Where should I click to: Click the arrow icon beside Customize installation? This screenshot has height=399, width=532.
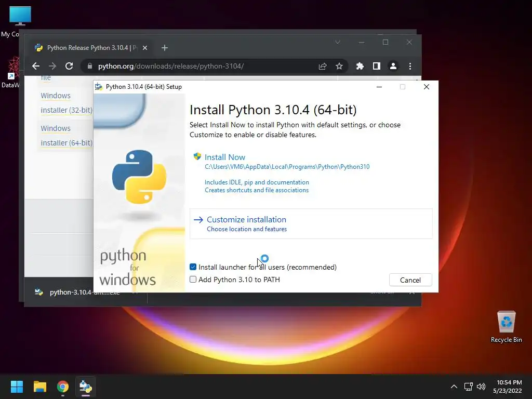[x=198, y=220]
